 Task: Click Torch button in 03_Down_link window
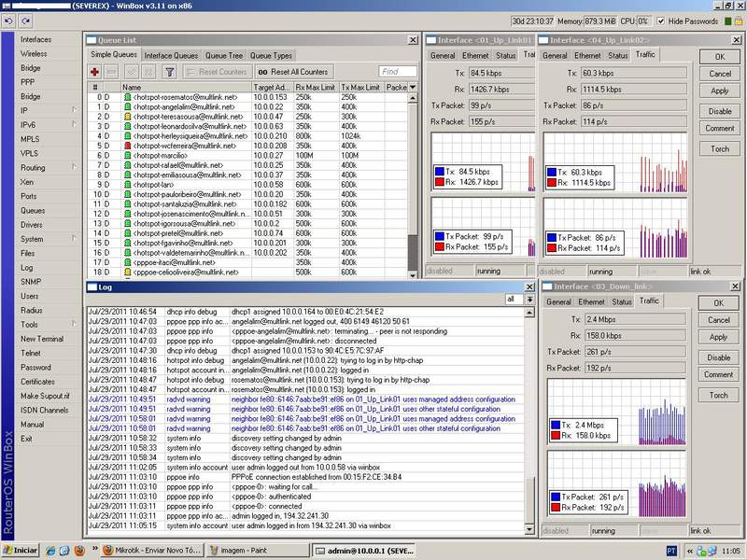point(719,395)
